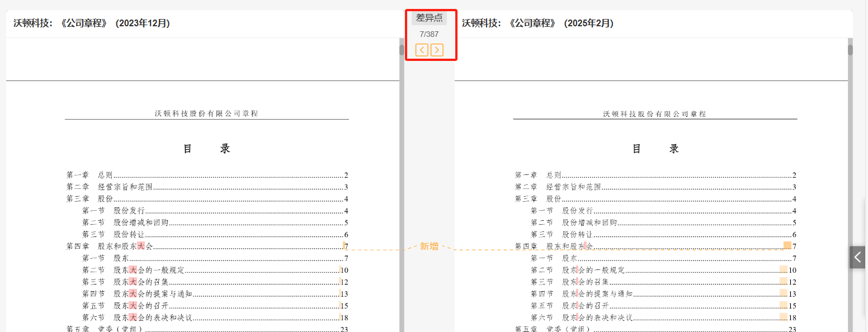Click 第四章 股东和股东会 in the 2025 document
Viewport: 868px width, 332px height.
(x=656, y=246)
